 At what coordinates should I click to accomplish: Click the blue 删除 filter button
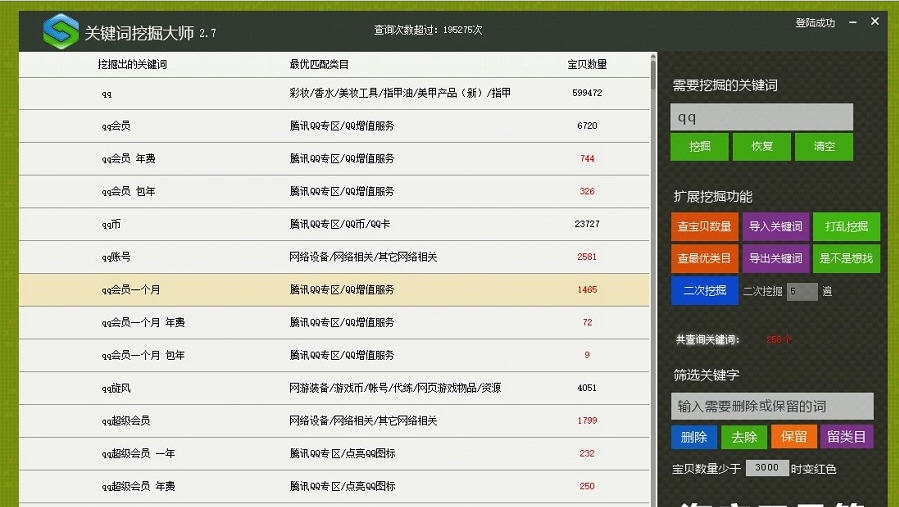(694, 437)
